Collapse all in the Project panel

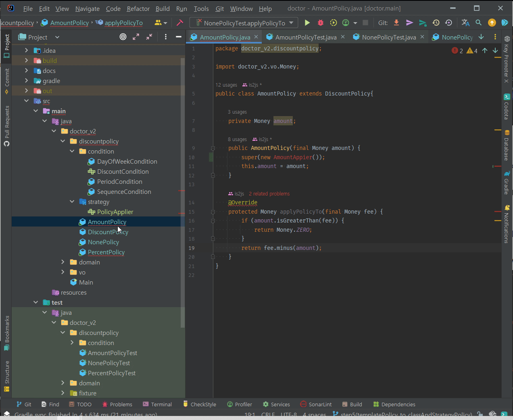tap(149, 37)
